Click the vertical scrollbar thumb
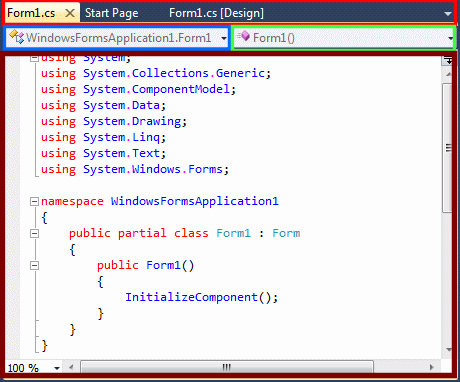The height and width of the screenshot is (382, 460). pyautogui.click(x=448, y=148)
